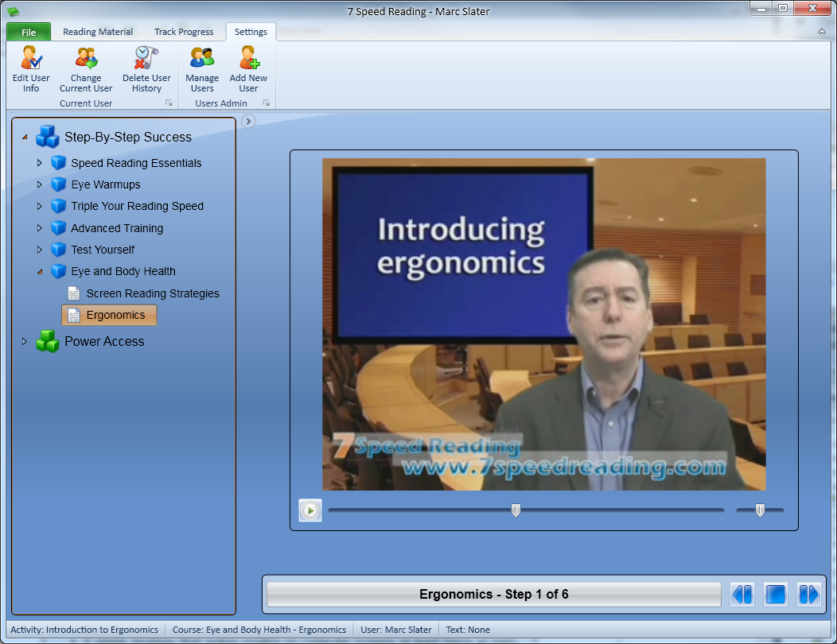The image size is (837, 644).
Task: Click the Edit User Info icon
Action: (x=31, y=59)
